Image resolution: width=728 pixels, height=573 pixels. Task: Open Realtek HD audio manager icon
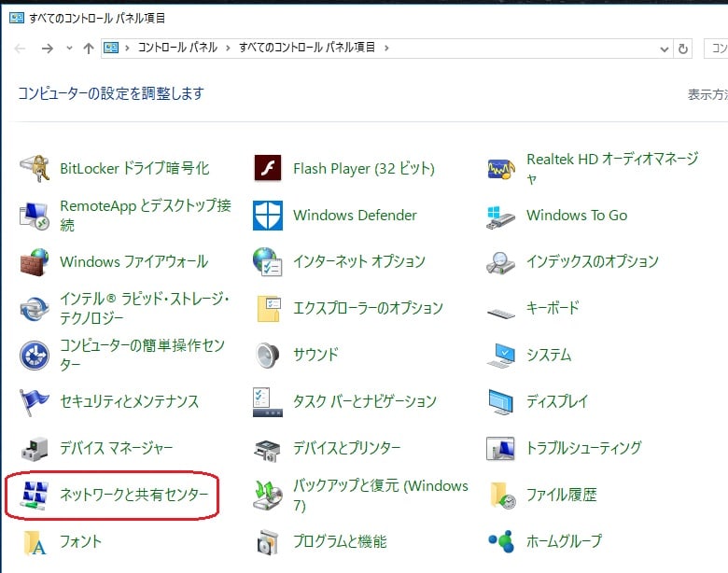click(x=501, y=169)
